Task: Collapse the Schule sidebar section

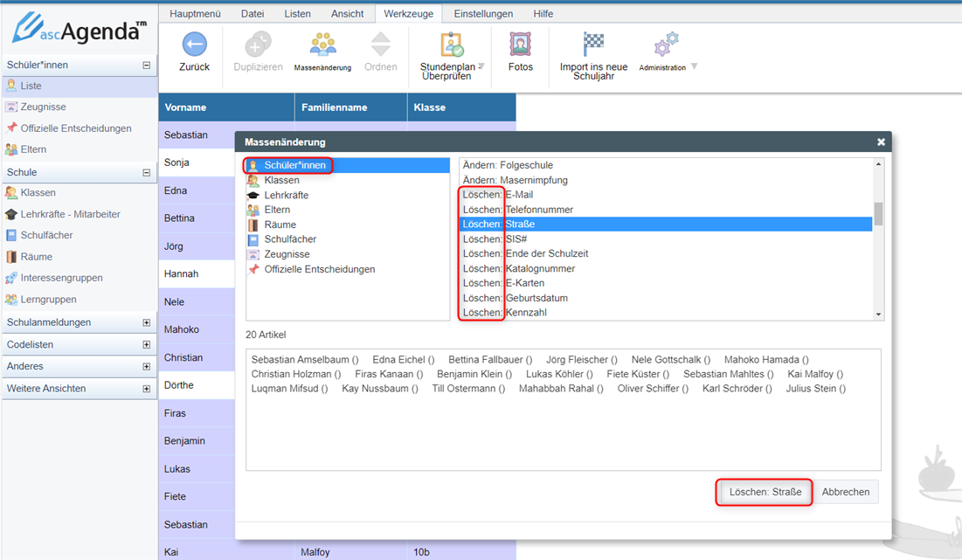Action: tap(147, 172)
